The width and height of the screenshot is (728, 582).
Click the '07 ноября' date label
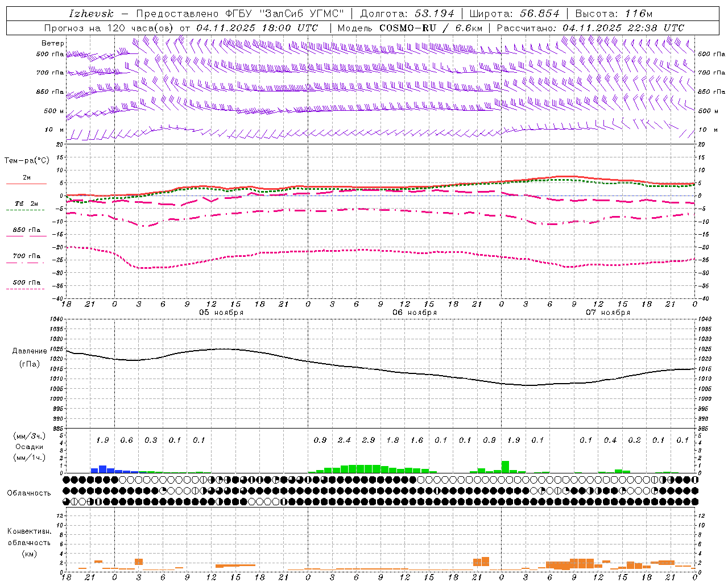tap(608, 313)
